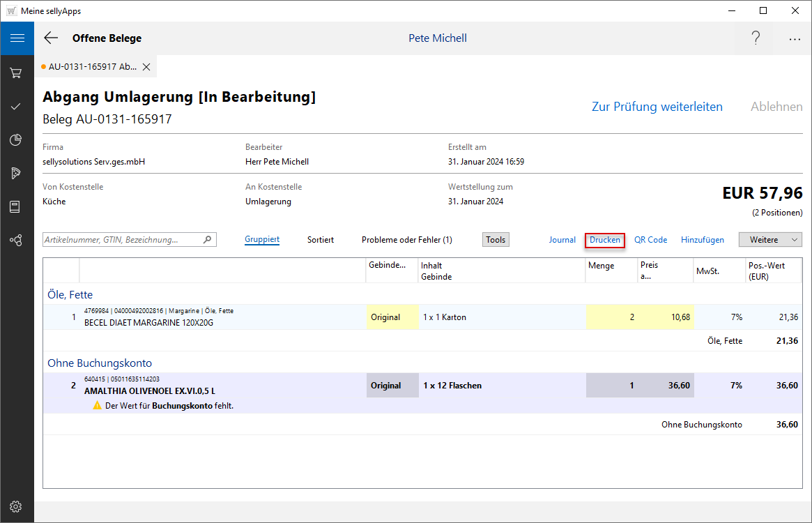Viewport: 812px width, 523px height.
Task: Open the three-dot more options menu
Action: 795,39
